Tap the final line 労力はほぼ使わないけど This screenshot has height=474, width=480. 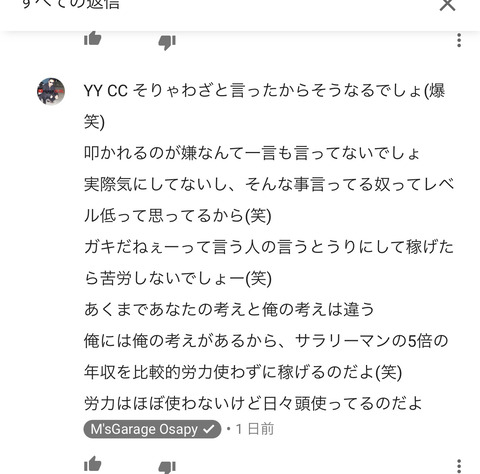point(253,403)
